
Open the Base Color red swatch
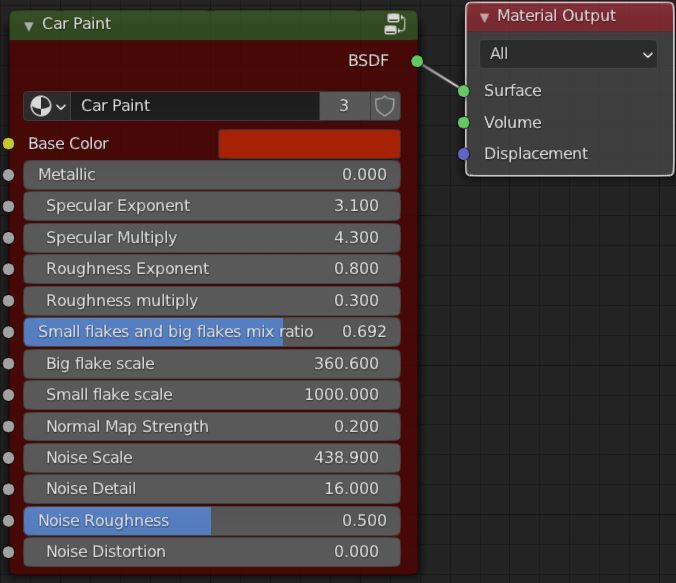[309, 144]
